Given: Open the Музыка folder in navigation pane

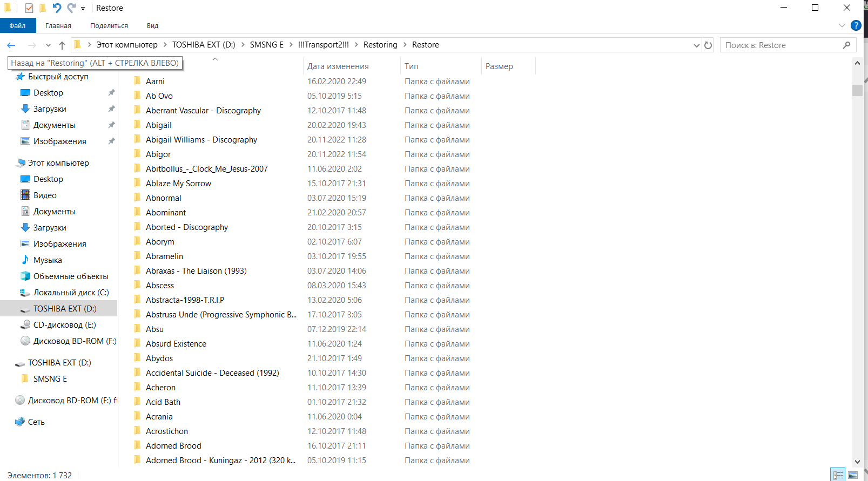Looking at the screenshot, I should click(x=48, y=260).
